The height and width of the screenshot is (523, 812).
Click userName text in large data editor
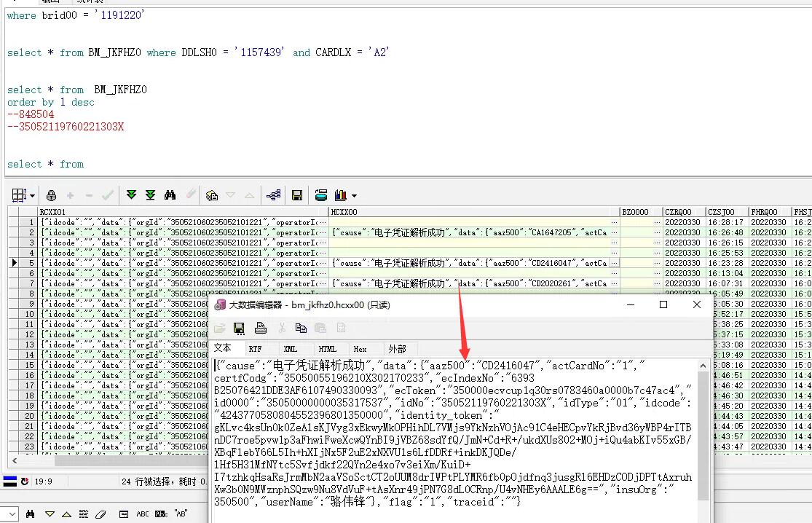[290, 501]
